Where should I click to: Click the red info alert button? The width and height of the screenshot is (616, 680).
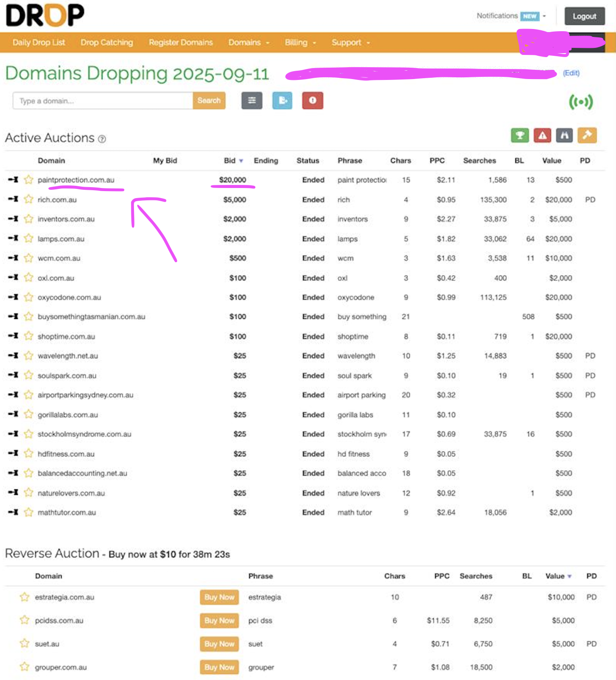click(x=312, y=101)
